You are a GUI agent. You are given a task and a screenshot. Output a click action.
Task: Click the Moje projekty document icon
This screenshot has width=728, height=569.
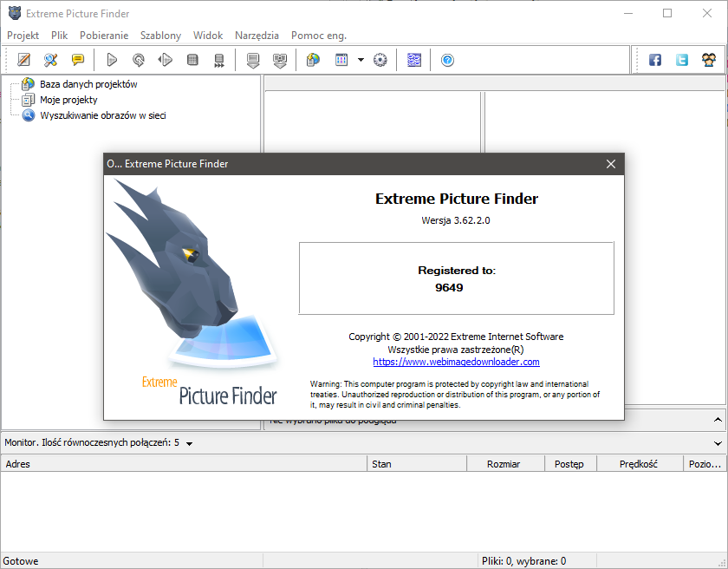[29, 100]
